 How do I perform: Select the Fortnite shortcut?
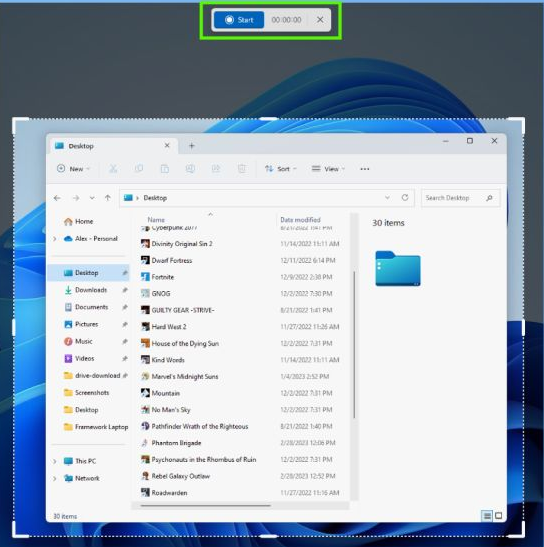(158, 277)
